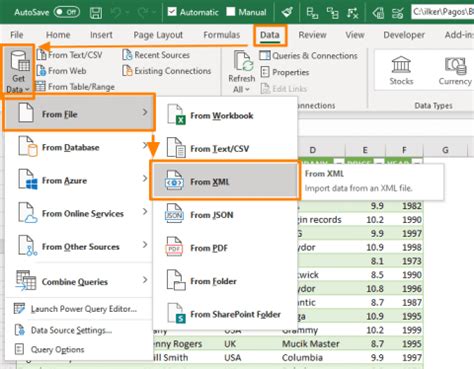Expand From Other Sources submenu
The width and height of the screenshot is (474, 369).
tap(79, 247)
